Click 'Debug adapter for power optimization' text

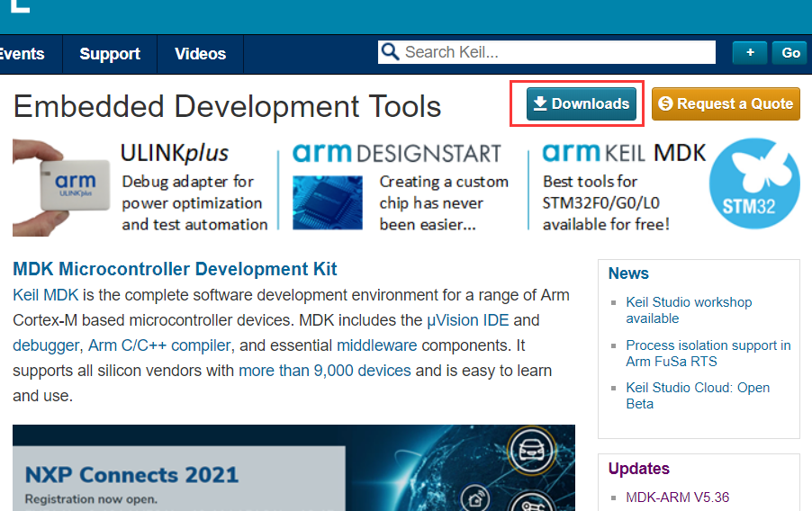click(x=194, y=203)
